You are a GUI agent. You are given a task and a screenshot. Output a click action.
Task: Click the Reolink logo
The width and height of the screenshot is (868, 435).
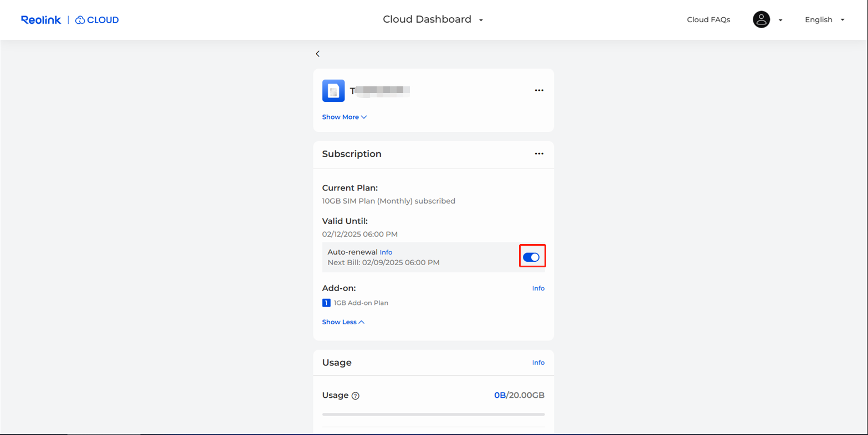(41, 20)
